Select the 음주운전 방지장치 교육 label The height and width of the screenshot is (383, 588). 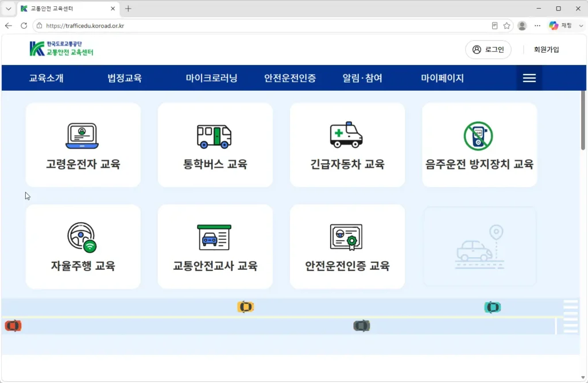pos(479,164)
